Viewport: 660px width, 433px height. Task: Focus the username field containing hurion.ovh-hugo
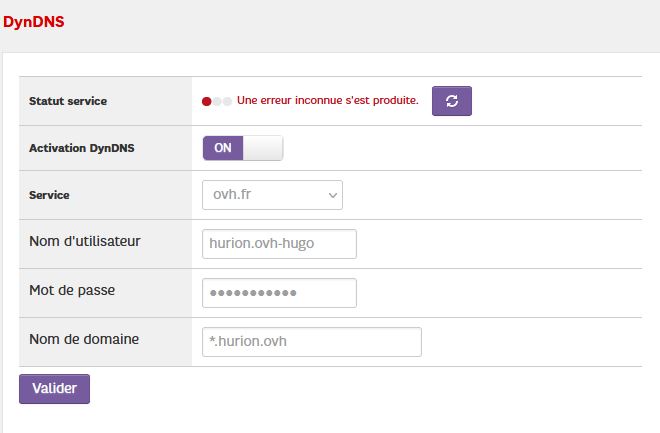point(279,243)
